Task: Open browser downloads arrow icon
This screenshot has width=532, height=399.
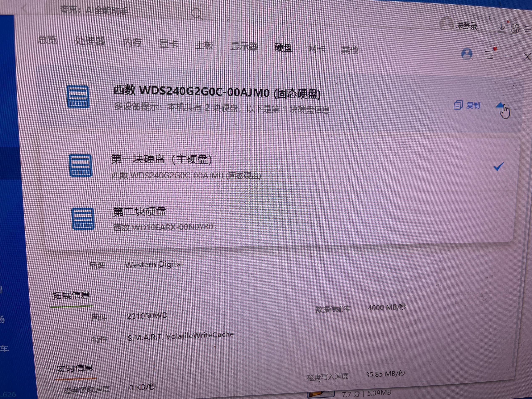Action: [502, 27]
